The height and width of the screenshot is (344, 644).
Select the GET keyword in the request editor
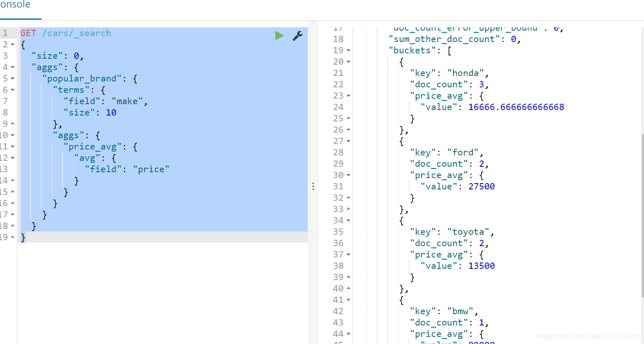click(x=28, y=33)
